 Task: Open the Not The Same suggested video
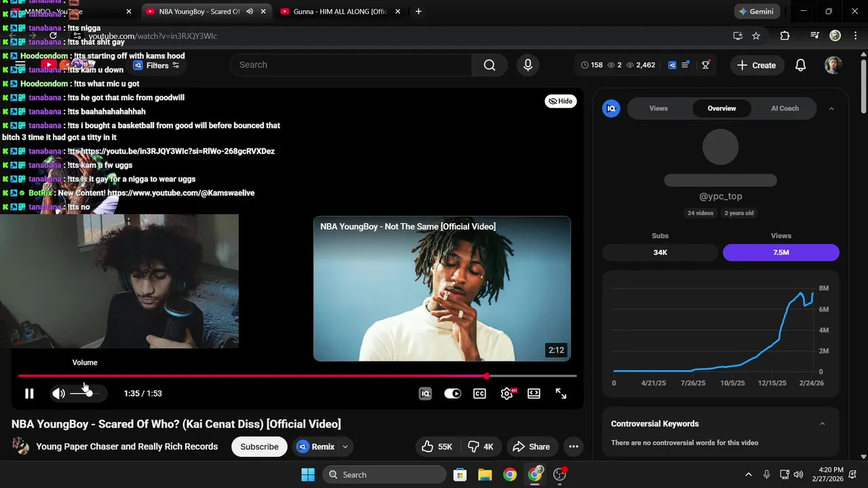pyautogui.click(x=442, y=289)
